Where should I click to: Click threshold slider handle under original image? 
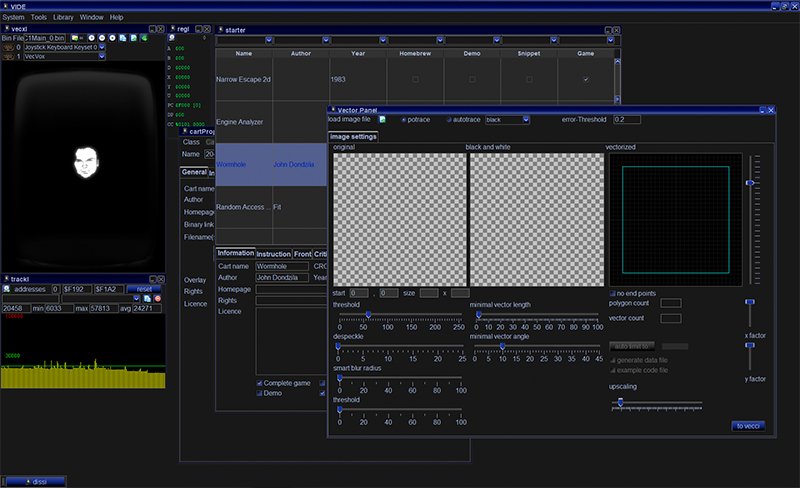click(368, 315)
